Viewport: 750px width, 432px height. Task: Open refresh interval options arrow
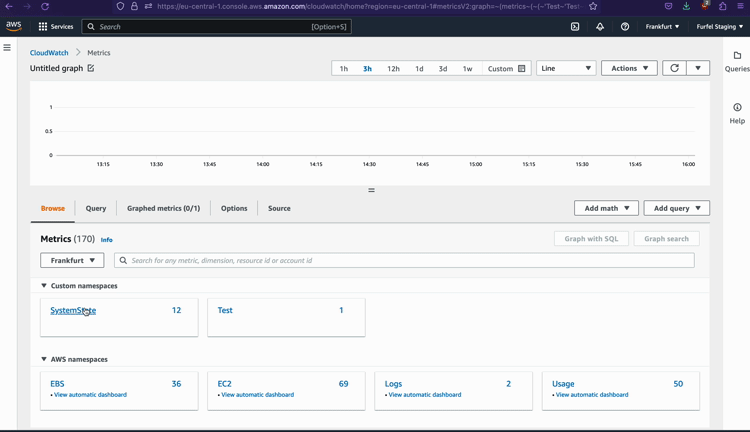coord(698,68)
